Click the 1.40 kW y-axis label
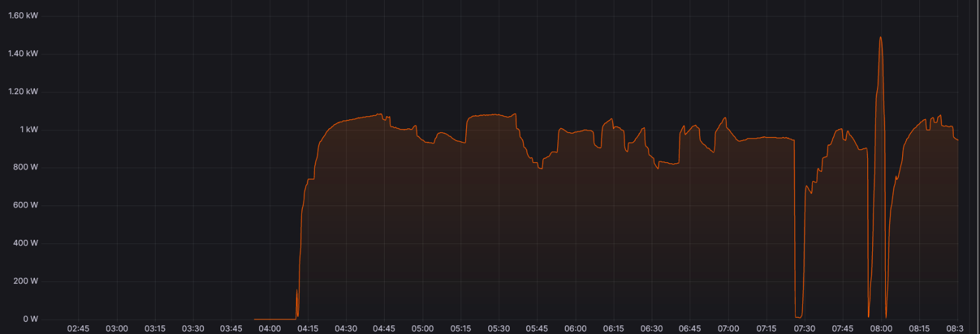Viewport: 980px width, 334px height. point(23,53)
